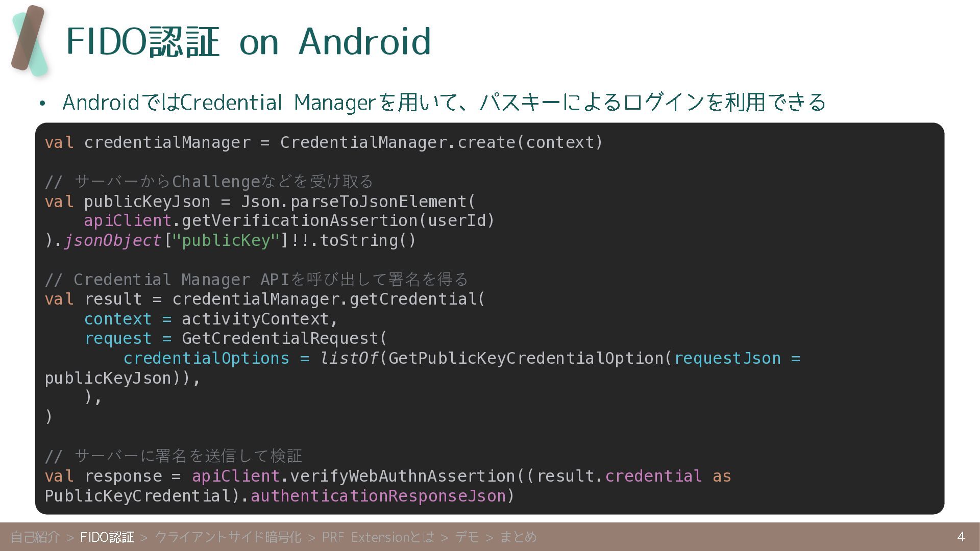Click the サーバーからChallenge comment line
Viewport: 980px width, 551px height.
tap(209, 182)
